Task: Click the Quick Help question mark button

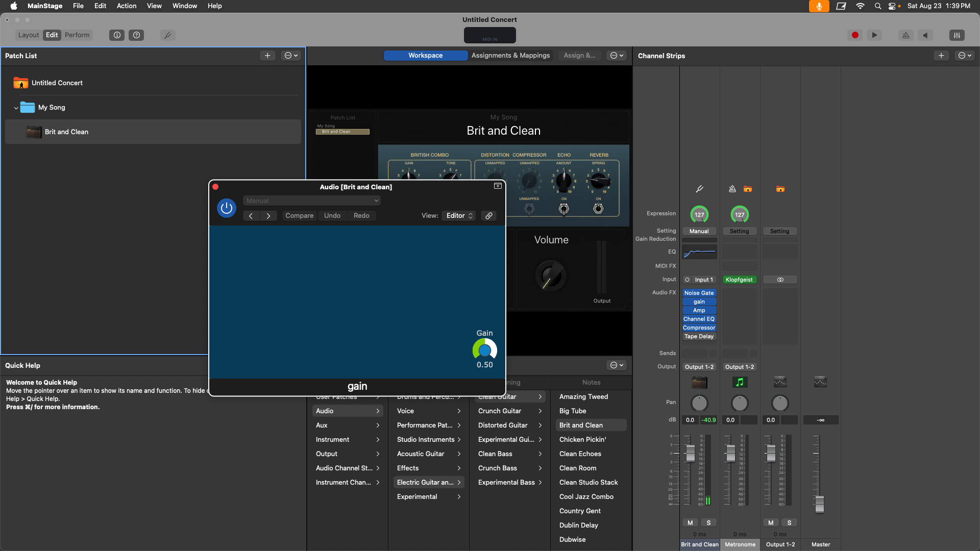Action: (136, 35)
